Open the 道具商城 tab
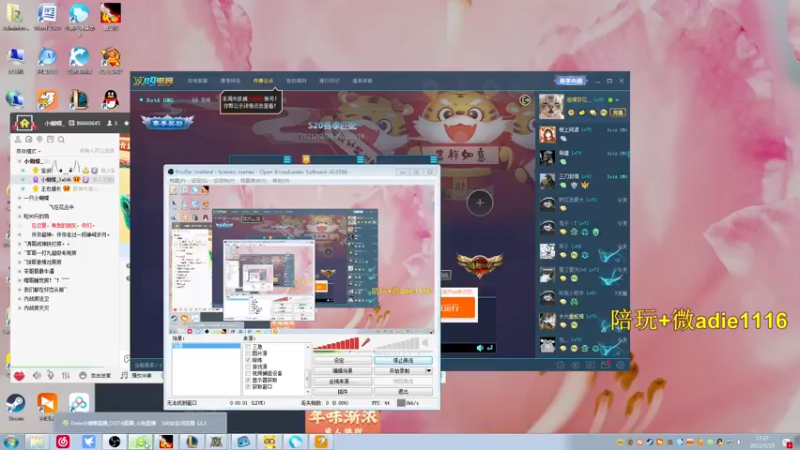 click(362, 81)
